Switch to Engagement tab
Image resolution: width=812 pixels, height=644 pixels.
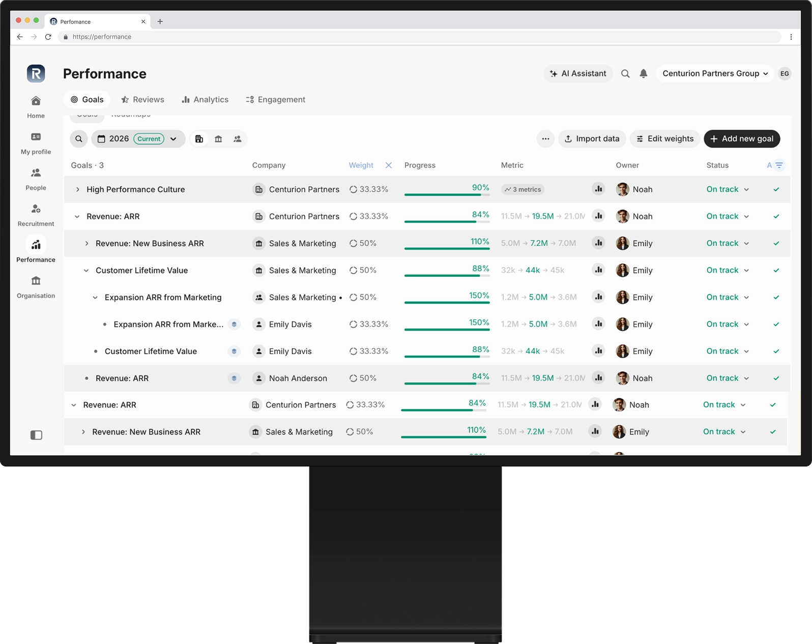tap(275, 100)
